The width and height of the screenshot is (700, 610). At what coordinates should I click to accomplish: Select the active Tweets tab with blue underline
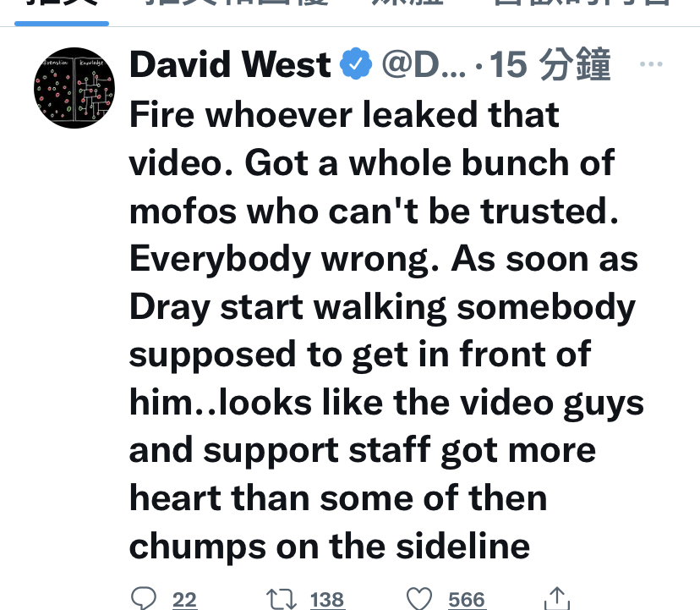pos(62,7)
